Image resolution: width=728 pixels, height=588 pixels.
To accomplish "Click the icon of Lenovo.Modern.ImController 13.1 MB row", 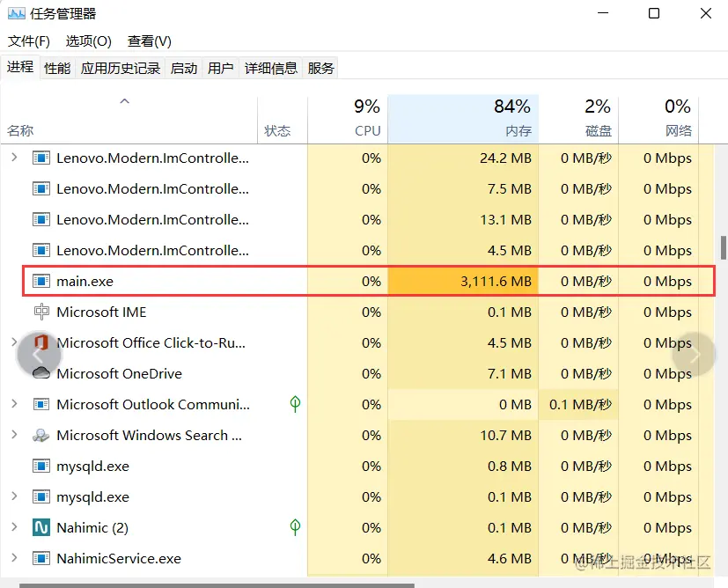I will 41,219.
